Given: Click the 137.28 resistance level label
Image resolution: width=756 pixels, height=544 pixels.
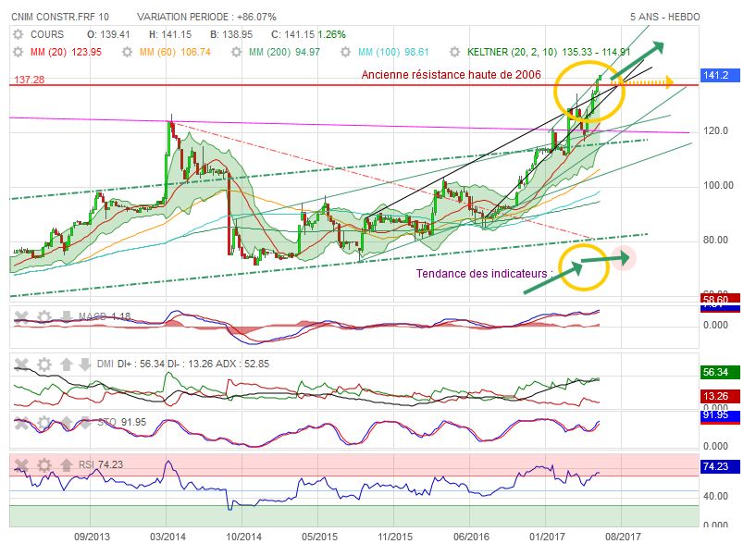Looking at the screenshot, I should pos(29,80).
